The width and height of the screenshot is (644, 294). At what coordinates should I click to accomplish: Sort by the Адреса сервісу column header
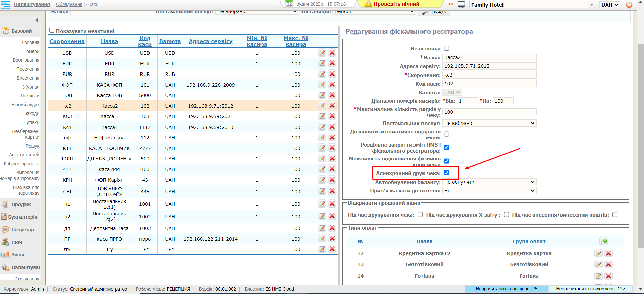210,41
